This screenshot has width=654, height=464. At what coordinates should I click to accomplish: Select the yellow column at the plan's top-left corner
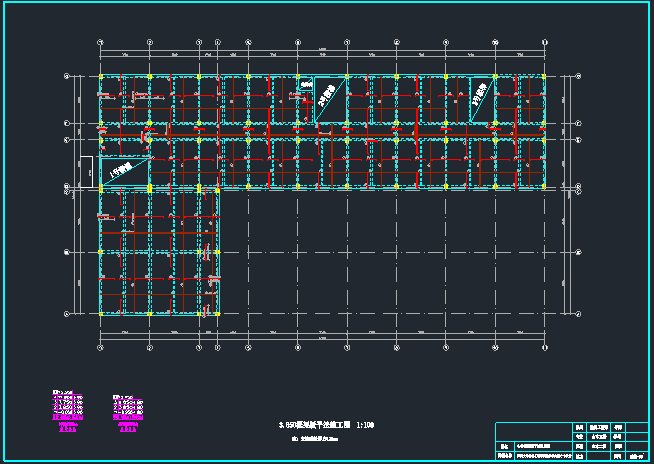[x=101, y=76]
